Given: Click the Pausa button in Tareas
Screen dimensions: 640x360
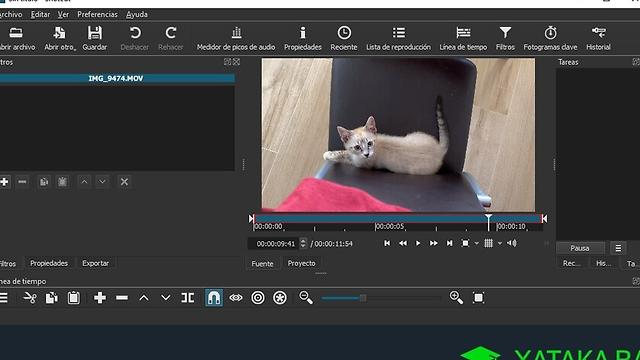Looking at the screenshot, I should coord(580,248).
